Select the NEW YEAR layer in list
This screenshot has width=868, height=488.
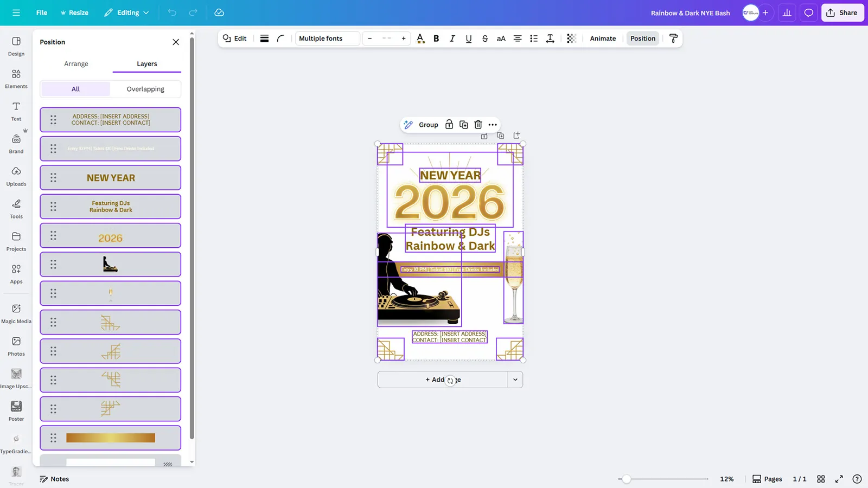(x=111, y=178)
